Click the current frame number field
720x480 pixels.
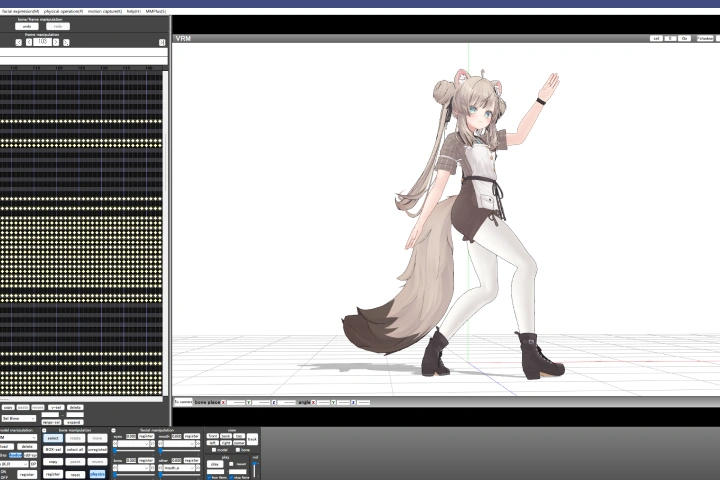(x=42, y=42)
